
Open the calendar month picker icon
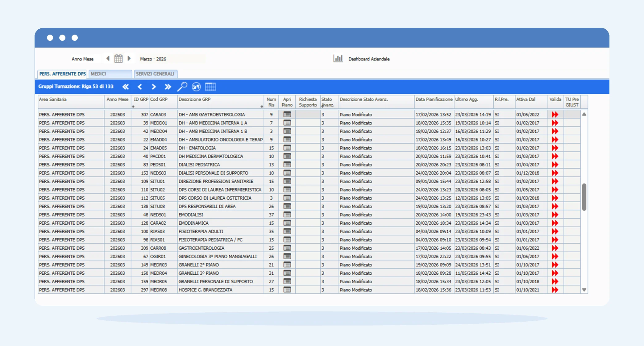(x=118, y=58)
